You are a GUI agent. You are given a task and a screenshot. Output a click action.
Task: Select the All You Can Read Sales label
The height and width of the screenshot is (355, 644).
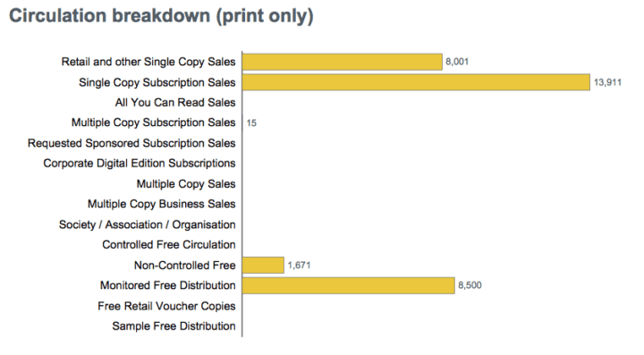(175, 102)
